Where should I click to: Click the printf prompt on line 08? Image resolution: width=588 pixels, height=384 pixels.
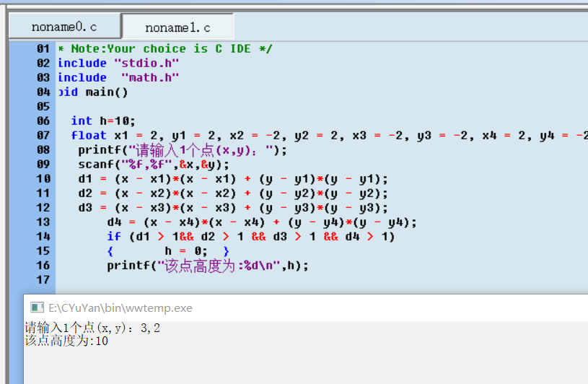183,150
